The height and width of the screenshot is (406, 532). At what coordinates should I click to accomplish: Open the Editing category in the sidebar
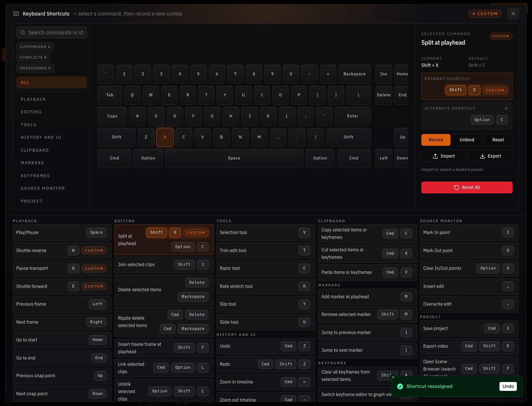coord(52,112)
